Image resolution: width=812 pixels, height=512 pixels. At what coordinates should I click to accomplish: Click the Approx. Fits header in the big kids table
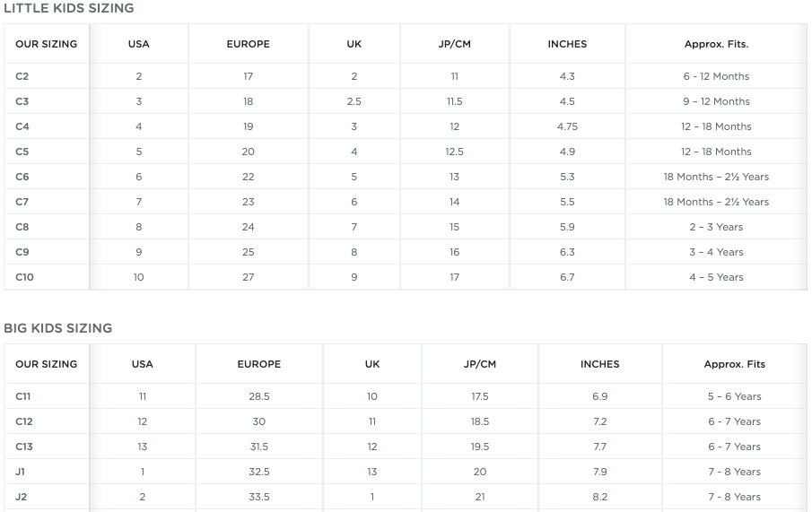coord(734,364)
